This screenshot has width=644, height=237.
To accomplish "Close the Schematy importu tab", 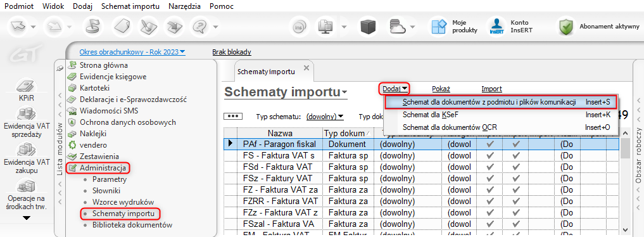I will tap(306, 68).
